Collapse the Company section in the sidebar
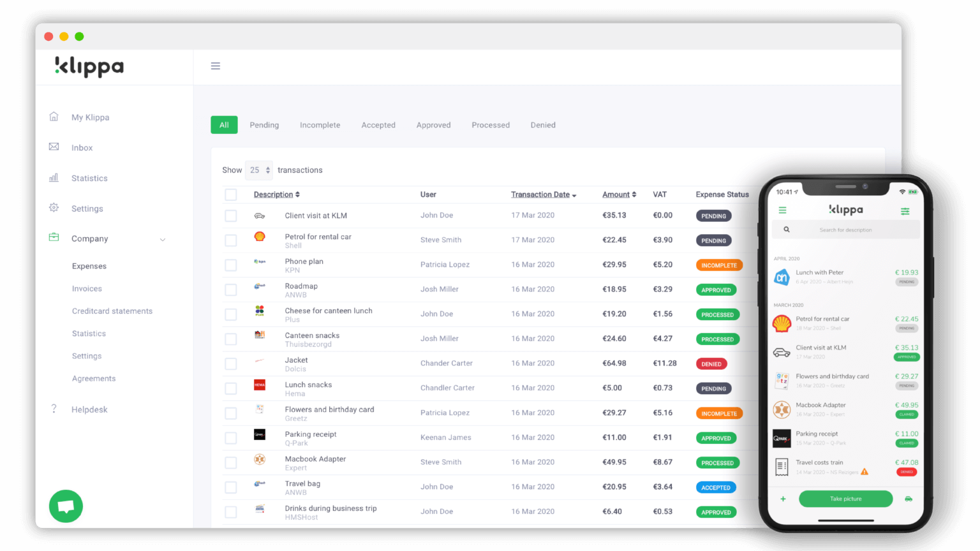Screen dimensions: 980x551 pyautogui.click(x=163, y=239)
